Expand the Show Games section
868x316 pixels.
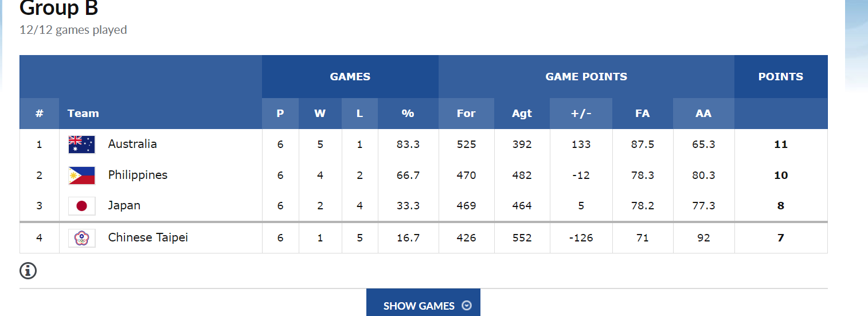419,306
